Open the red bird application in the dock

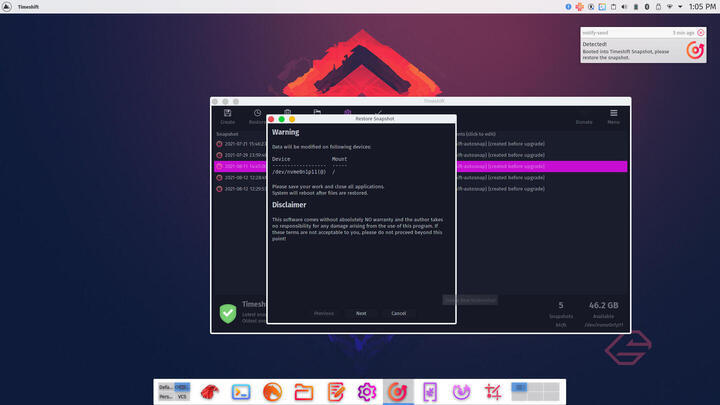click(x=209, y=392)
